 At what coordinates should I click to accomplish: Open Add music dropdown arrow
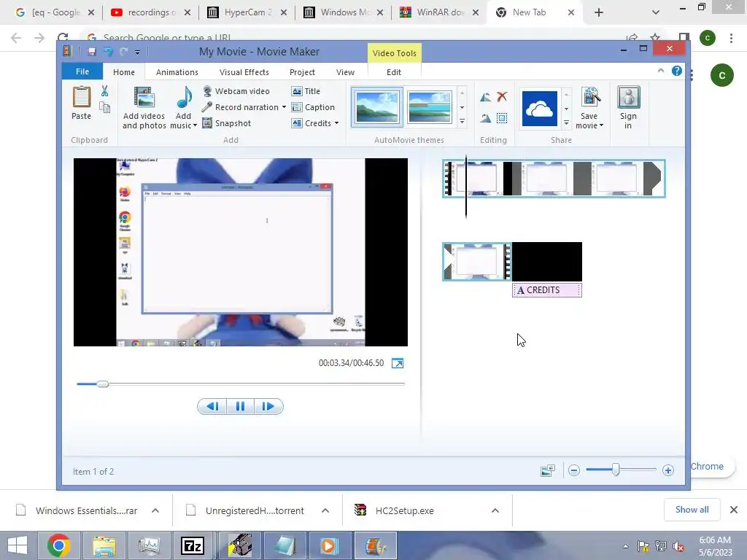(x=195, y=125)
